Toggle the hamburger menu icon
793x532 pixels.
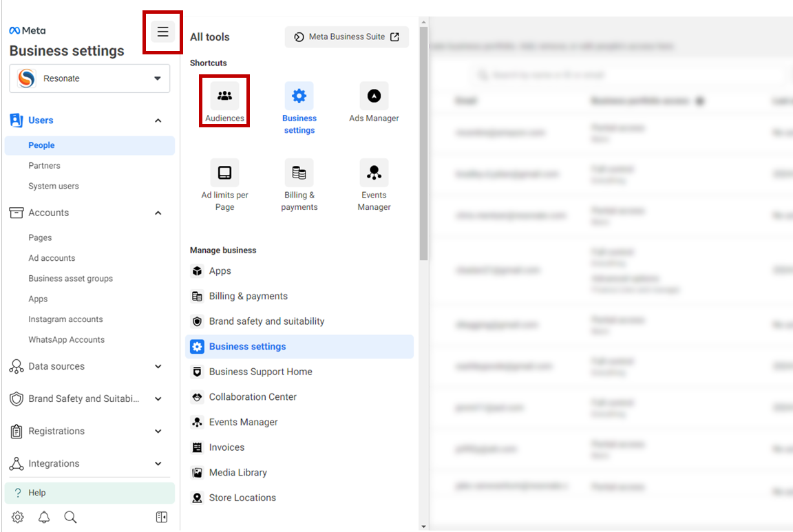tap(162, 32)
